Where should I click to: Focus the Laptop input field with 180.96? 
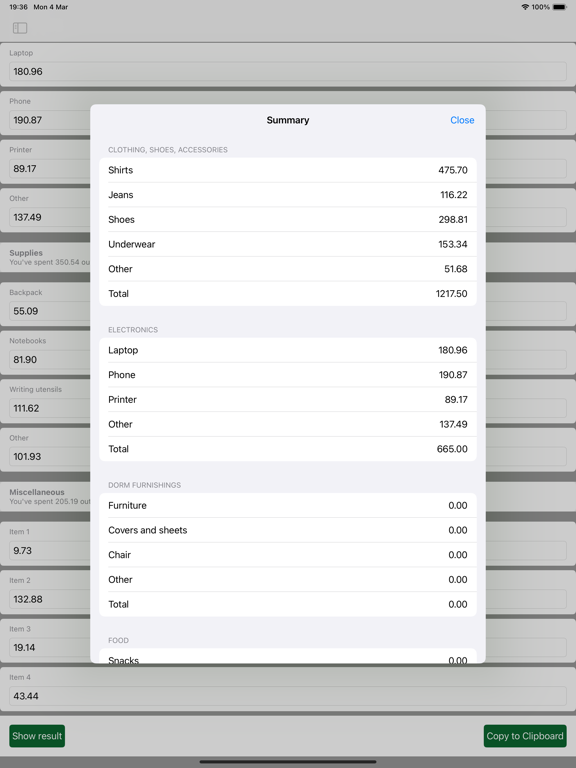[288, 72]
